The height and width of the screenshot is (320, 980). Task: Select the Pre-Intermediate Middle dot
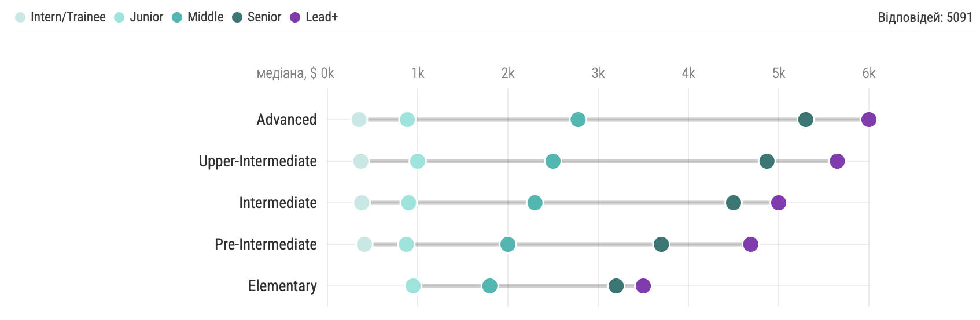pyautogui.click(x=508, y=244)
